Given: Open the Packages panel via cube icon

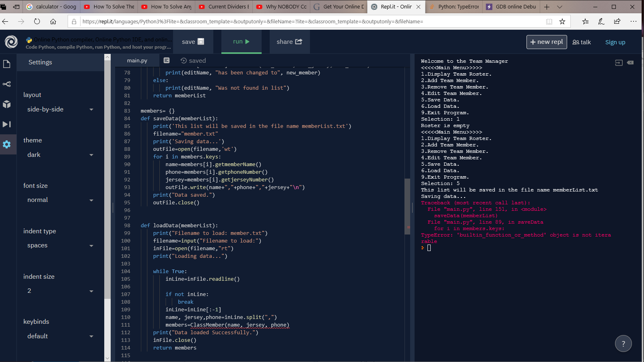Looking at the screenshot, I should click(x=6, y=104).
